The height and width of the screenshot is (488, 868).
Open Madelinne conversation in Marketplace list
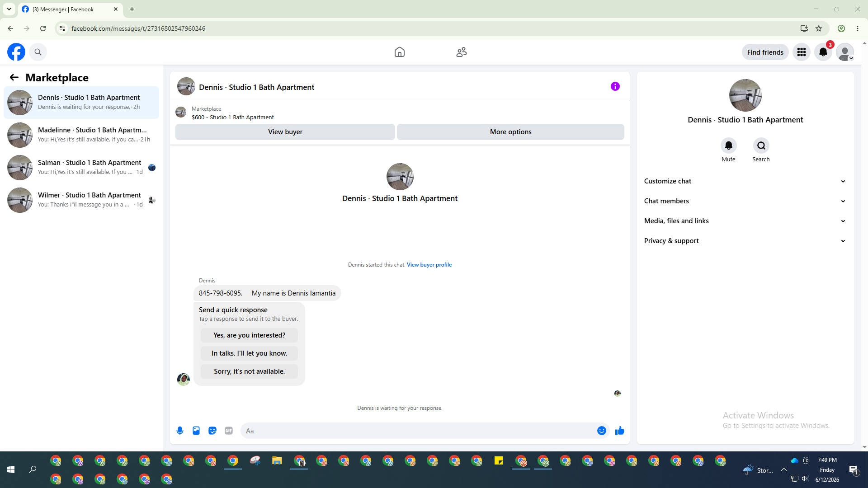point(81,135)
